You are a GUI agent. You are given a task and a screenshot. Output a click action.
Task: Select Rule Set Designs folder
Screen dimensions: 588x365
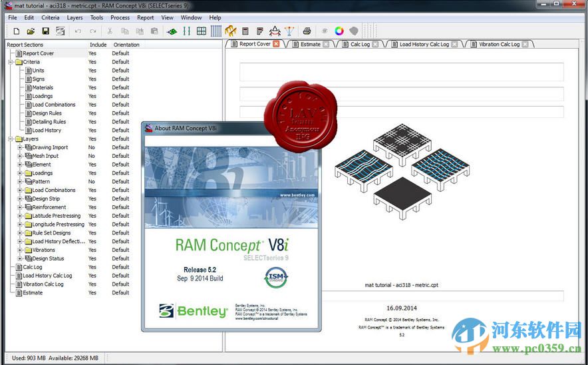point(51,233)
